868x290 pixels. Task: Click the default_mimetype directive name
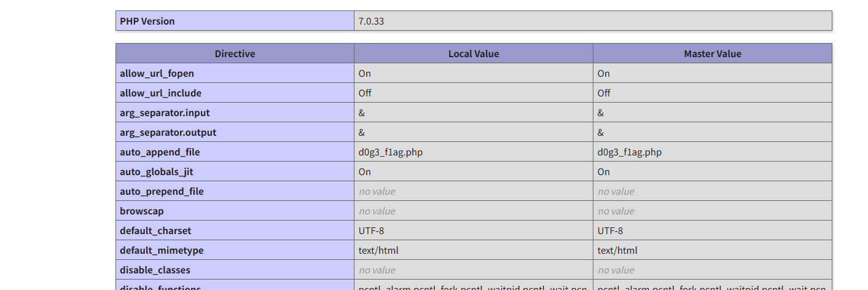click(x=162, y=250)
